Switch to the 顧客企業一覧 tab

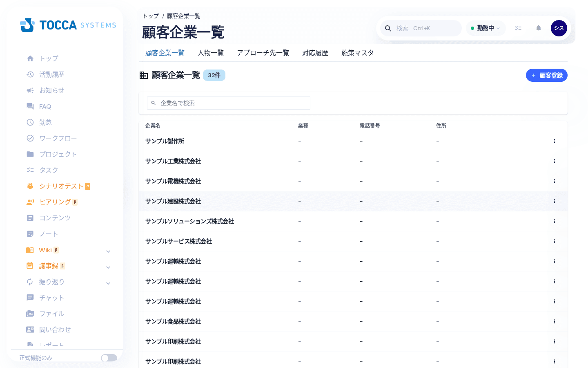click(x=165, y=53)
